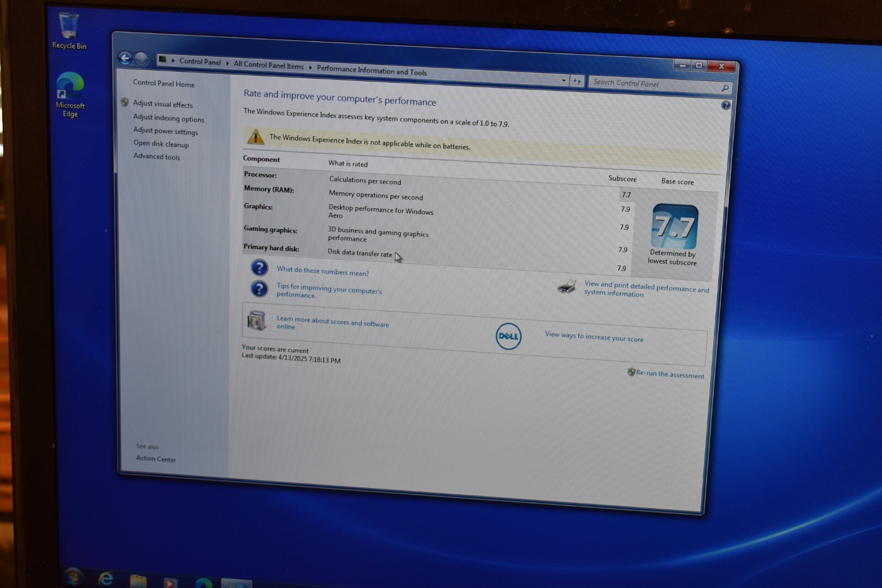Open Adjust indexing options link
The image size is (882, 588).
pos(169,118)
